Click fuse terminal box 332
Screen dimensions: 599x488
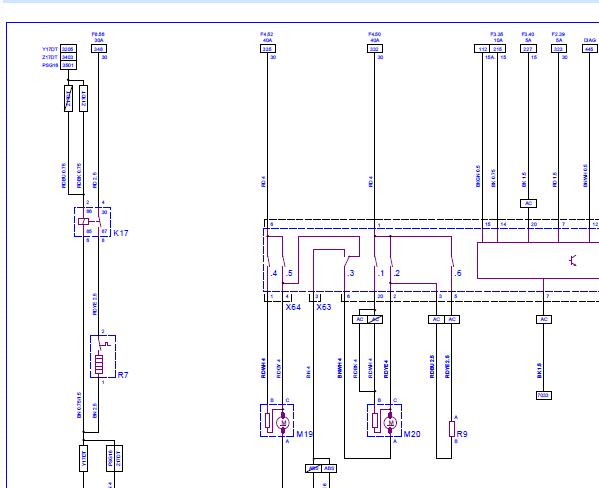coord(375,49)
